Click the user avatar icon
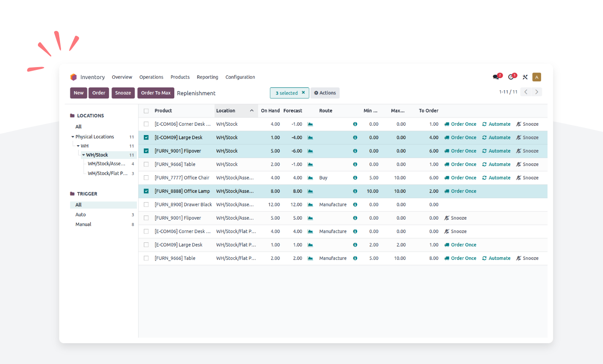The height and width of the screenshot is (364, 603). click(x=536, y=77)
